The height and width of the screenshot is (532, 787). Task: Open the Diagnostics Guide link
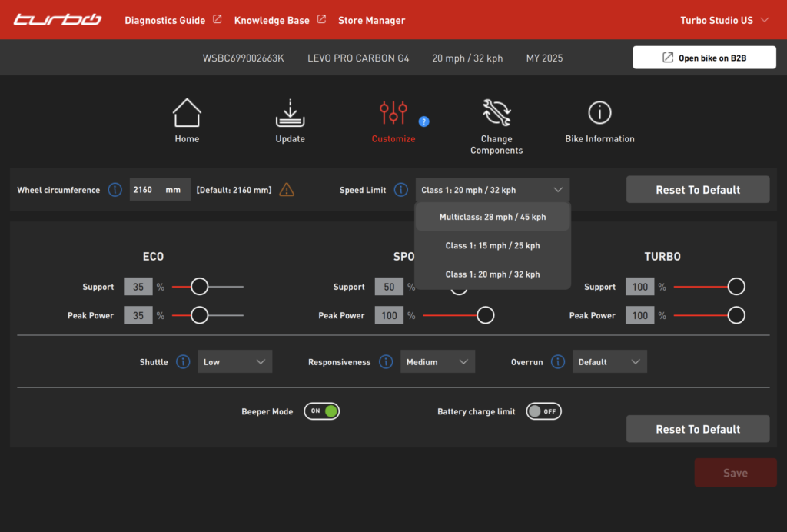click(165, 20)
